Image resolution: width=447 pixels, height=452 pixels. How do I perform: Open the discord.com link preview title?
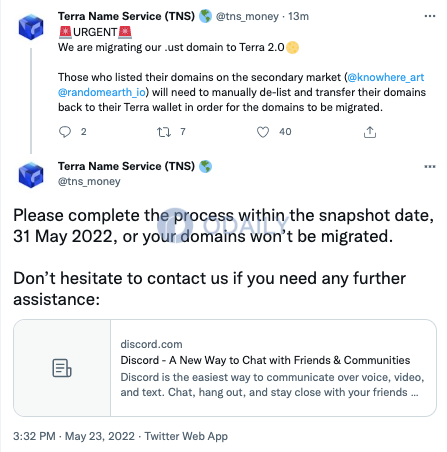(265, 360)
